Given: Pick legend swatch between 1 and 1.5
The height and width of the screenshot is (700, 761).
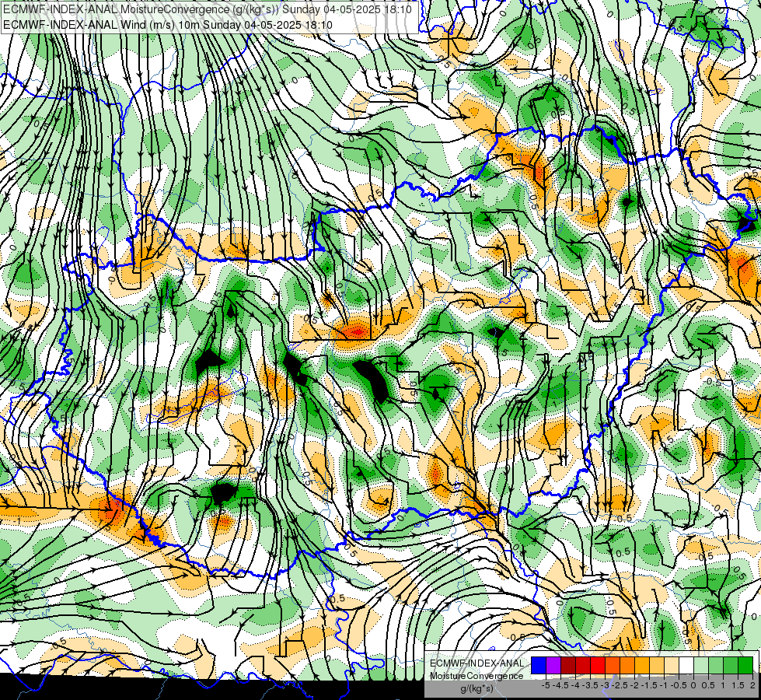Looking at the screenshot, I should point(731,665).
